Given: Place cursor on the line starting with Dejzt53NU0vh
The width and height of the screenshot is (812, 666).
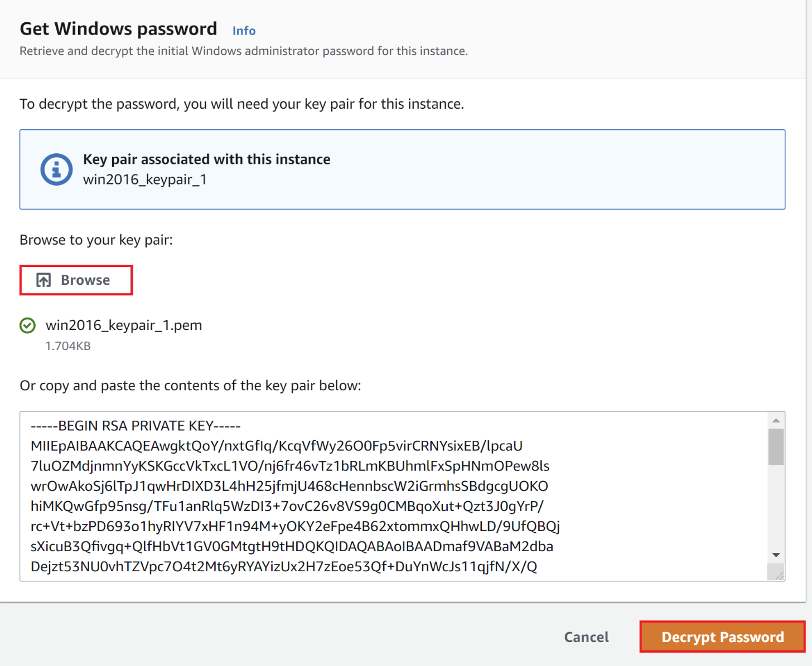Looking at the screenshot, I should tap(283, 566).
